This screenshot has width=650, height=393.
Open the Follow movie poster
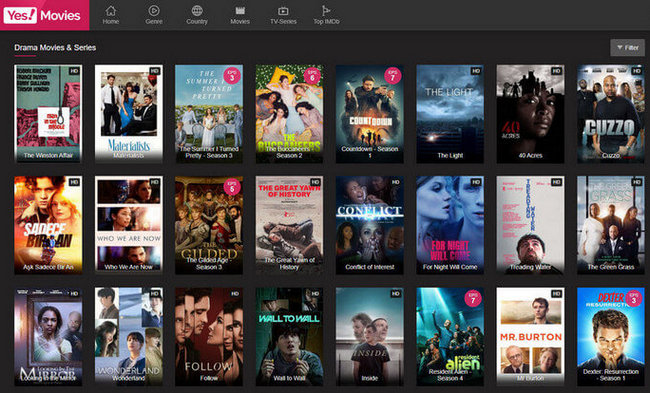pos(209,337)
